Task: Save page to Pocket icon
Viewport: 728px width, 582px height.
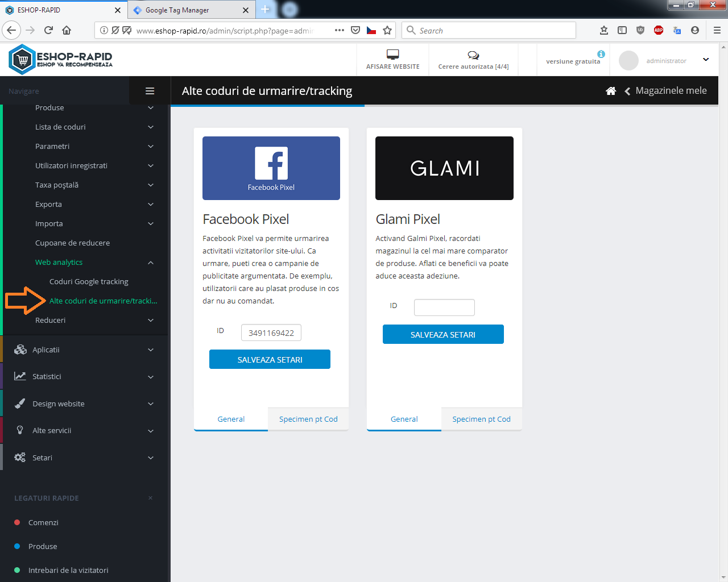Action: tap(355, 30)
